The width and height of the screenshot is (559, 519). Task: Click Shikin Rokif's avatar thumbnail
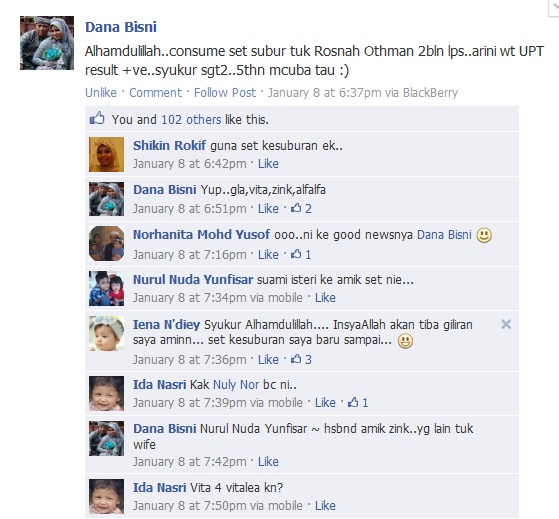107,154
